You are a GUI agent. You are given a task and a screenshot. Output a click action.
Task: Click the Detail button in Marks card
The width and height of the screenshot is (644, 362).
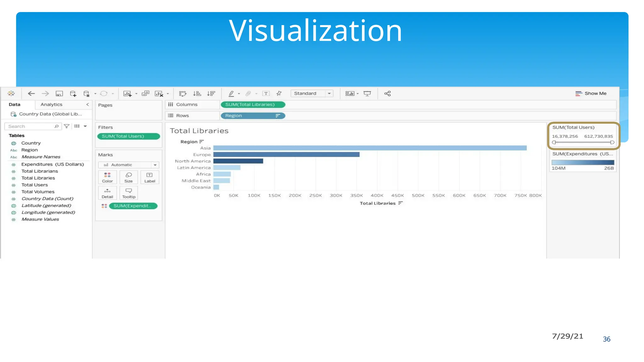point(108,193)
